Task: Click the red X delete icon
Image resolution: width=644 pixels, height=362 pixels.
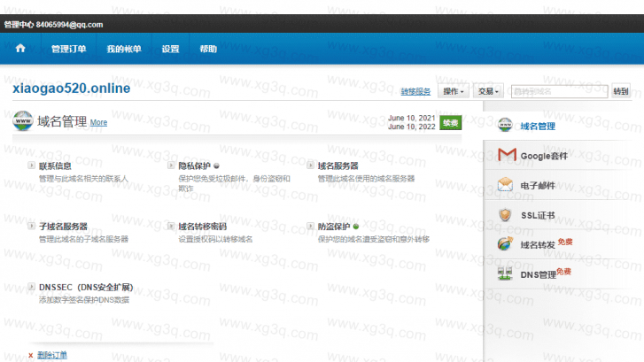Action: point(31,356)
